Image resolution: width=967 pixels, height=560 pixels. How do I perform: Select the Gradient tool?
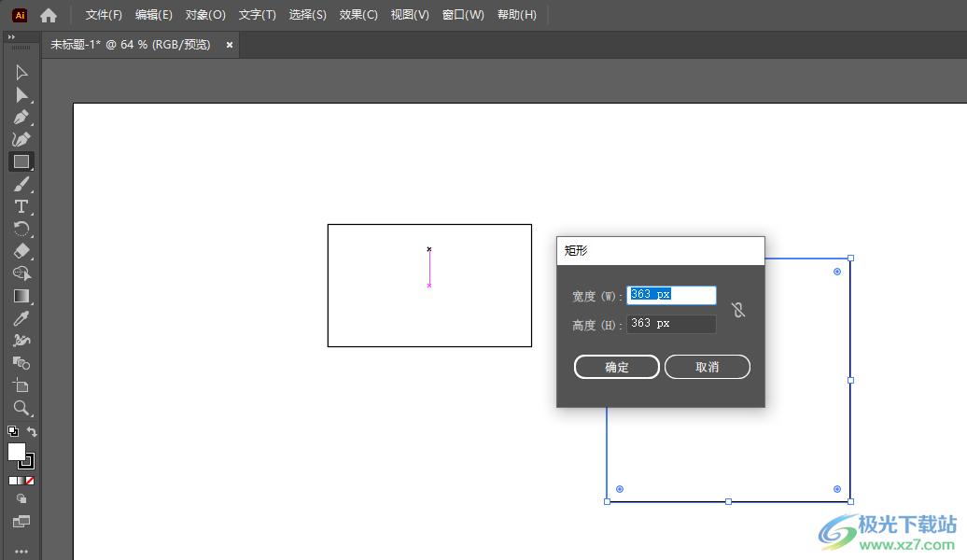coord(21,296)
